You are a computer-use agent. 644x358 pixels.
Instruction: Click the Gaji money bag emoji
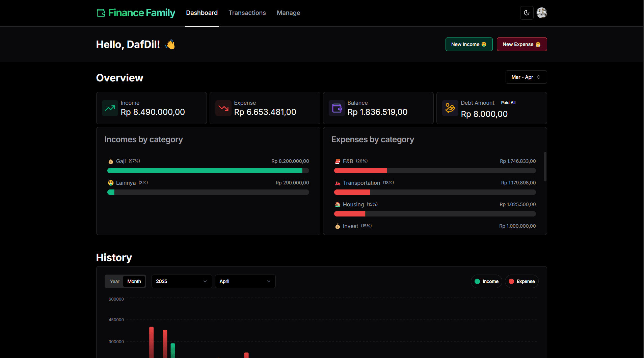111,161
